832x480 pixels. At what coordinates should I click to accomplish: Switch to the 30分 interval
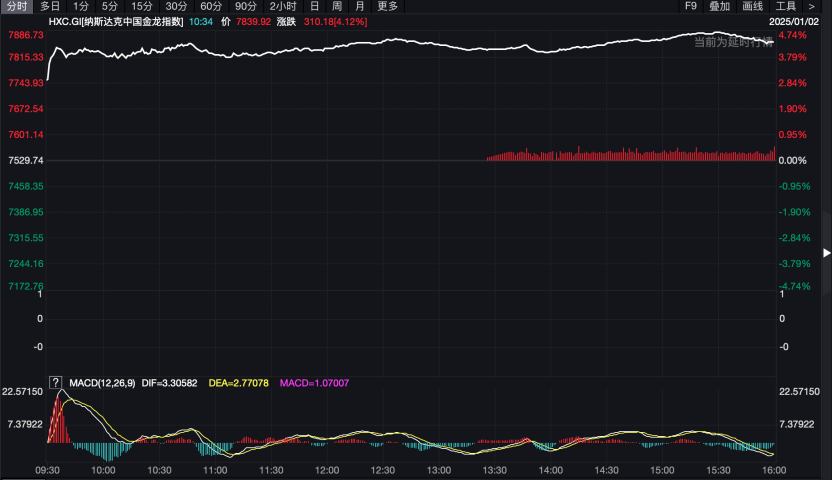[176, 6]
